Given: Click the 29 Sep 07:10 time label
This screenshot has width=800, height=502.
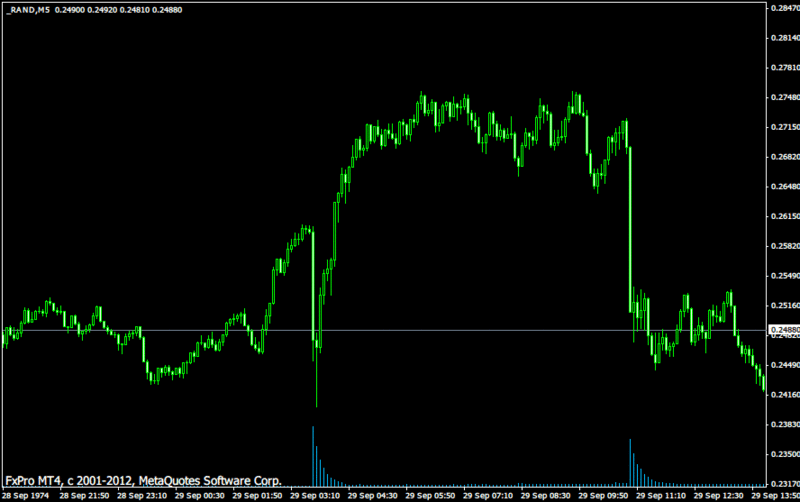Looking at the screenshot, I should [x=488, y=496].
